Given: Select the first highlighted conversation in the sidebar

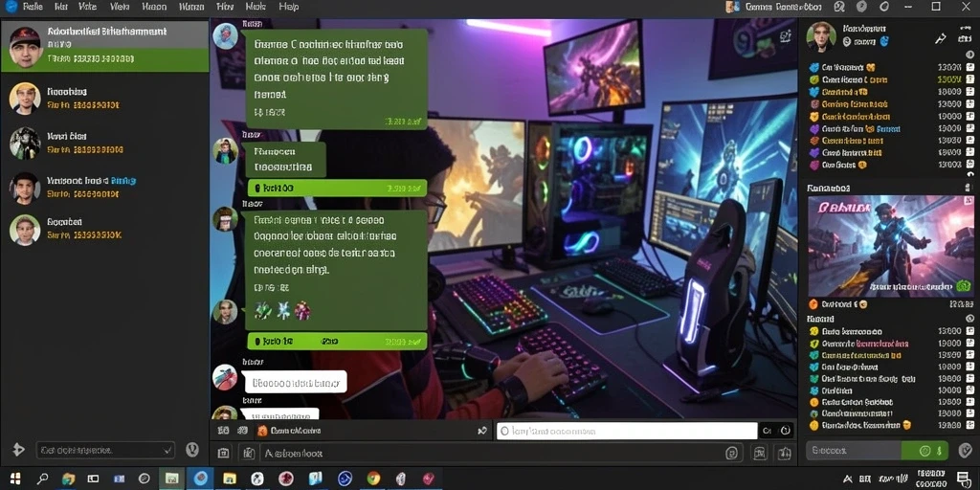Looking at the screenshot, I should [104, 46].
